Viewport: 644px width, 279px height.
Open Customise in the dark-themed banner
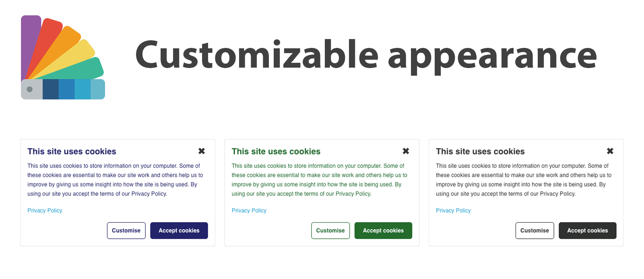(x=535, y=231)
